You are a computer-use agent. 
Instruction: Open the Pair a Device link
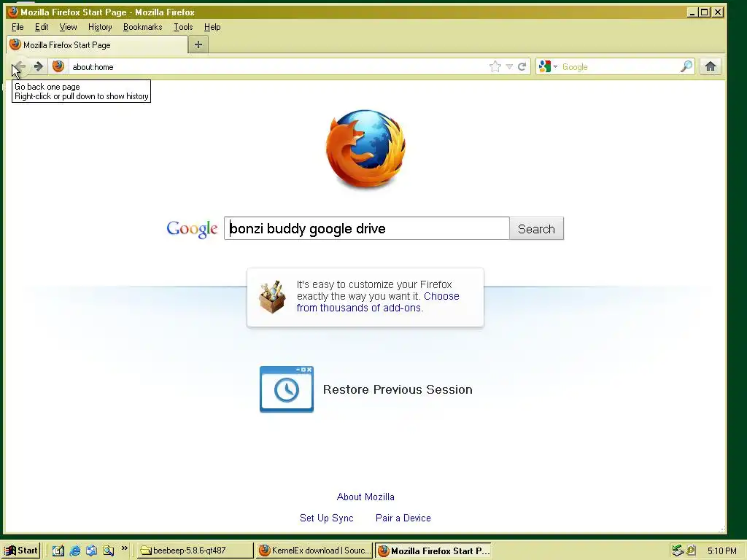coord(403,518)
